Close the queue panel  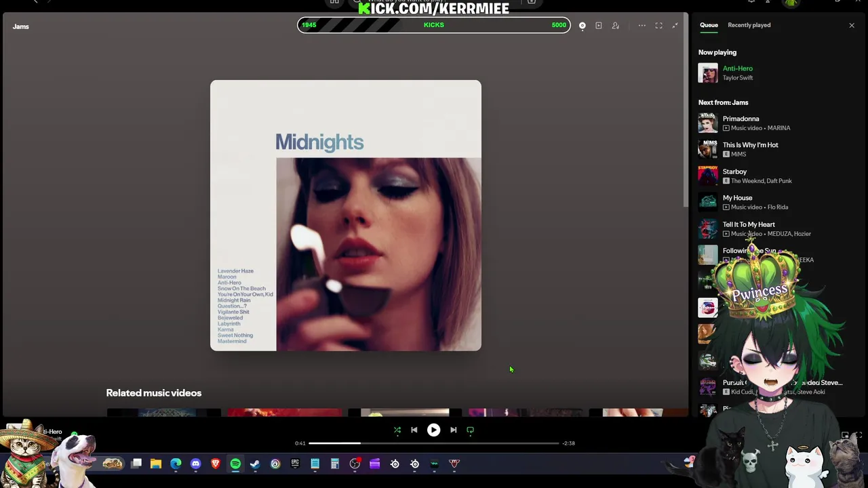click(x=852, y=26)
